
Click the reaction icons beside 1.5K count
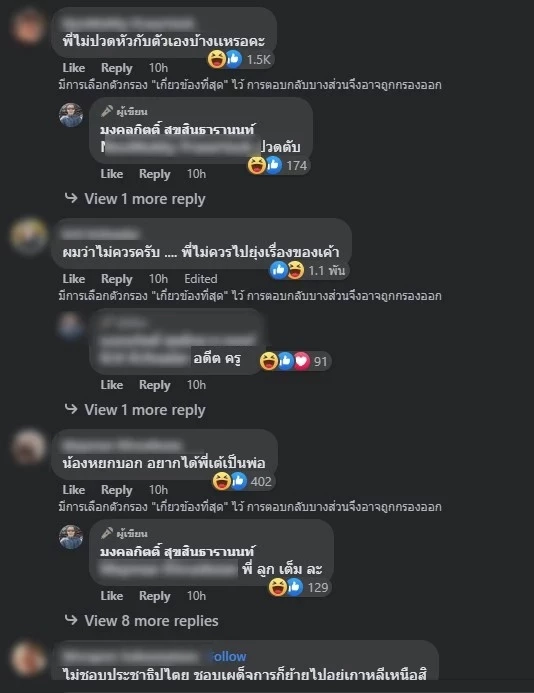click(x=225, y=59)
